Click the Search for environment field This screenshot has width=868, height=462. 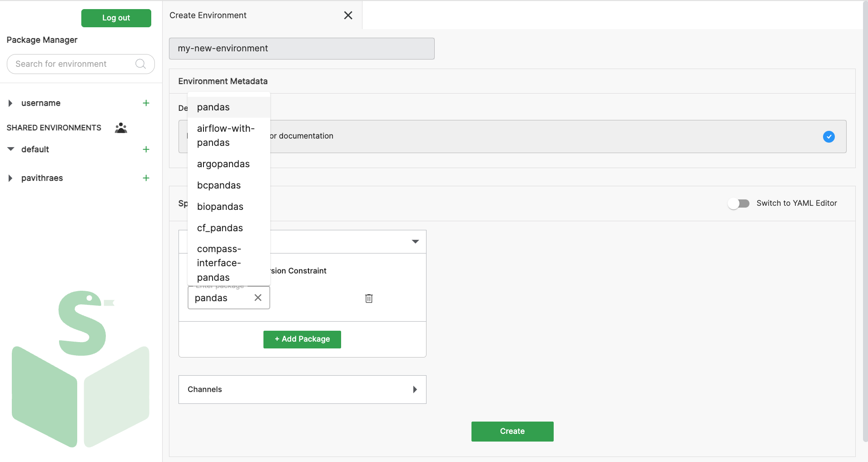(x=73, y=64)
